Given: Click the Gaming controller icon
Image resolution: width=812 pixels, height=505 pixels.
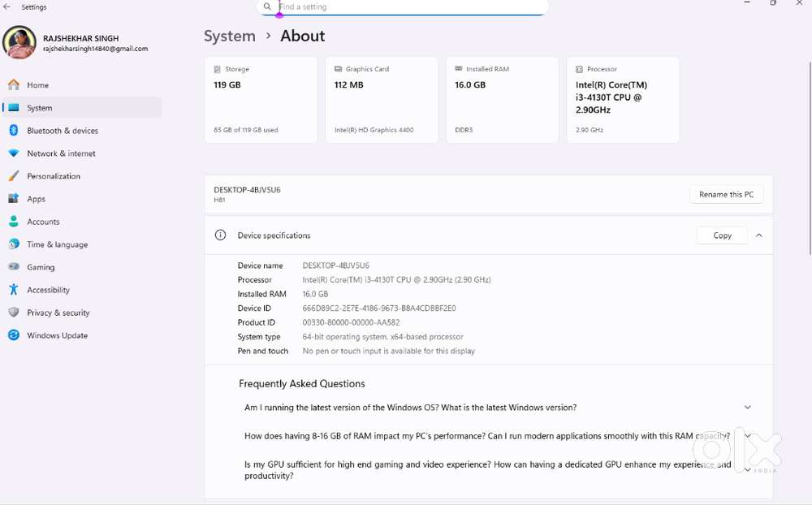Looking at the screenshot, I should point(13,267).
